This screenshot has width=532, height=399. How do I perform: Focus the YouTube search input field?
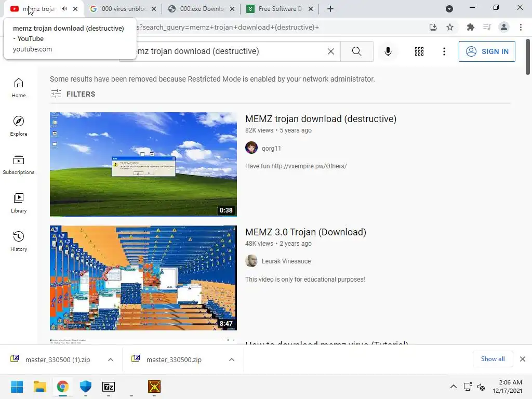(x=231, y=51)
